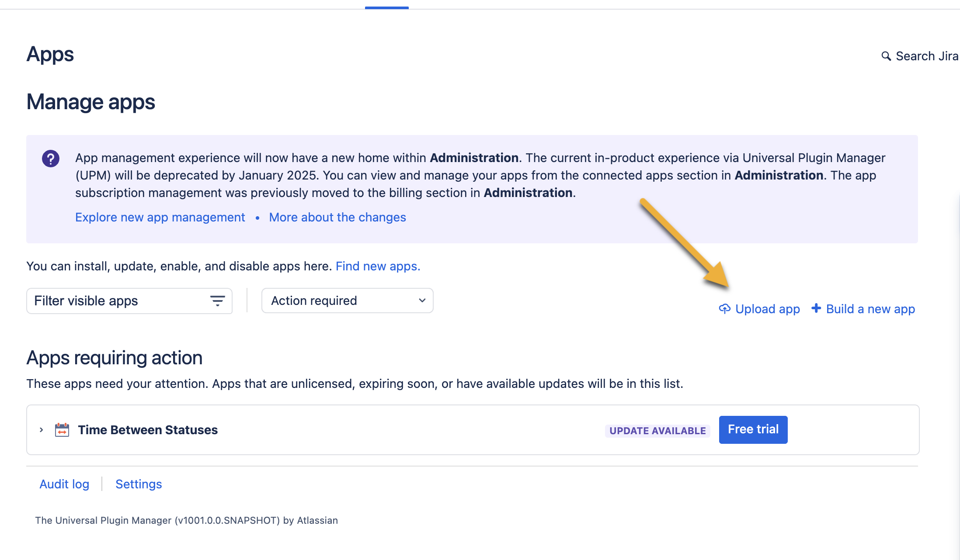Focus the Filter visible apps field
The width and height of the screenshot is (960, 560).
[x=118, y=301]
